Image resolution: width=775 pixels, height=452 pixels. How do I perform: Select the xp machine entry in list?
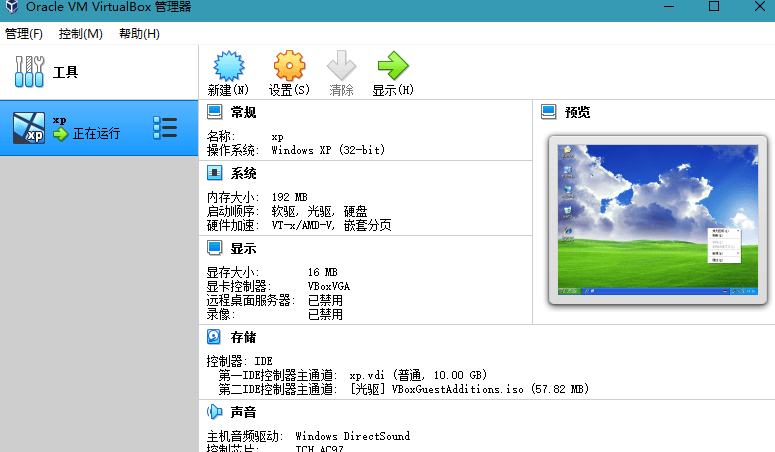coord(99,128)
